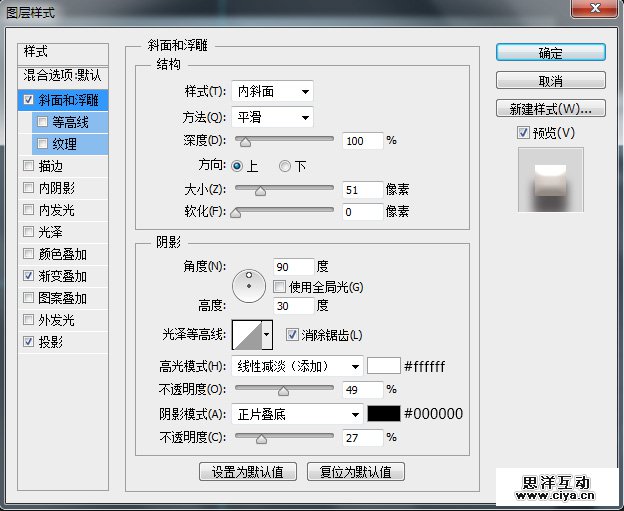Click the 深度(D) slider handle
624x511 pixels.
[x=246, y=142]
